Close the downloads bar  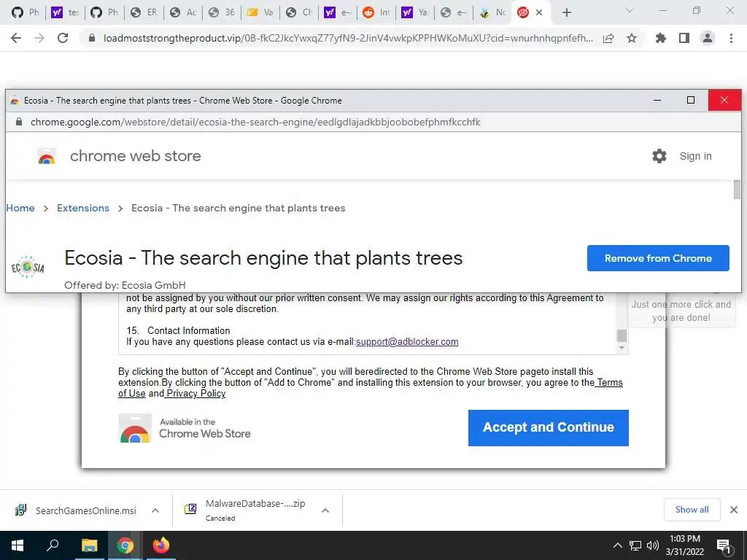(734, 510)
